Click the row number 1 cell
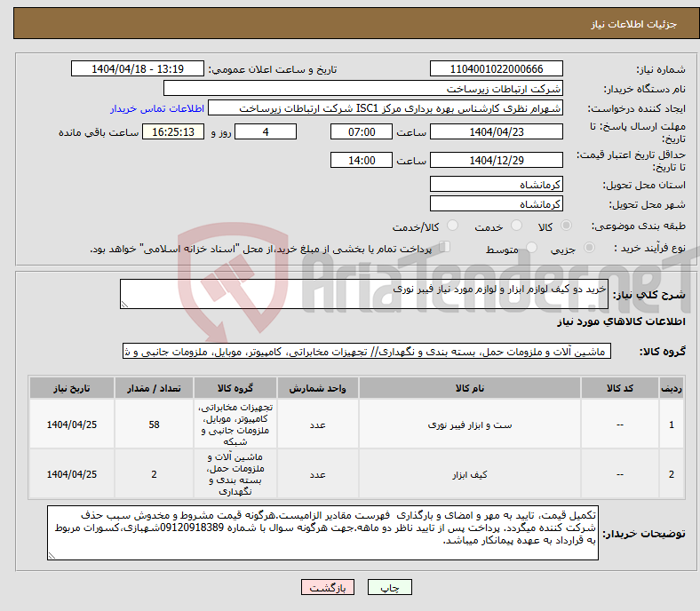This screenshot has height=611, width=700. tap(671, 425)
